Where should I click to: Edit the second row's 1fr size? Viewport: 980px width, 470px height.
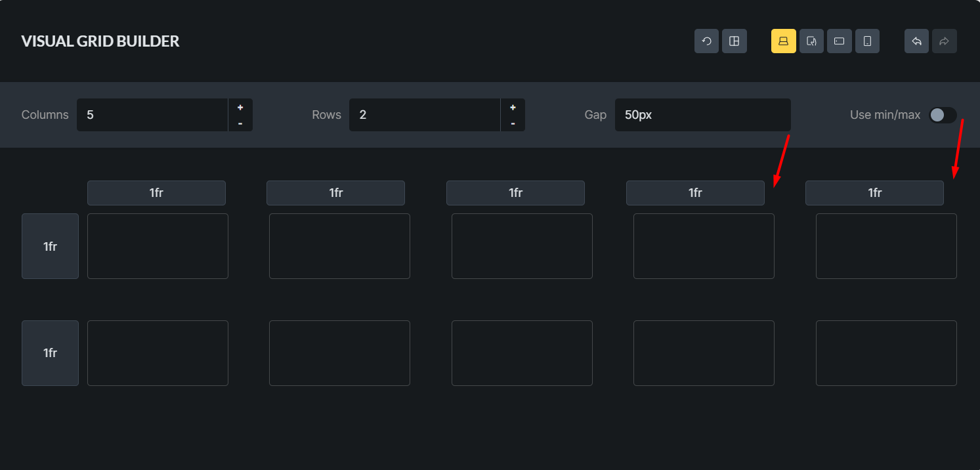pos(50,353)
